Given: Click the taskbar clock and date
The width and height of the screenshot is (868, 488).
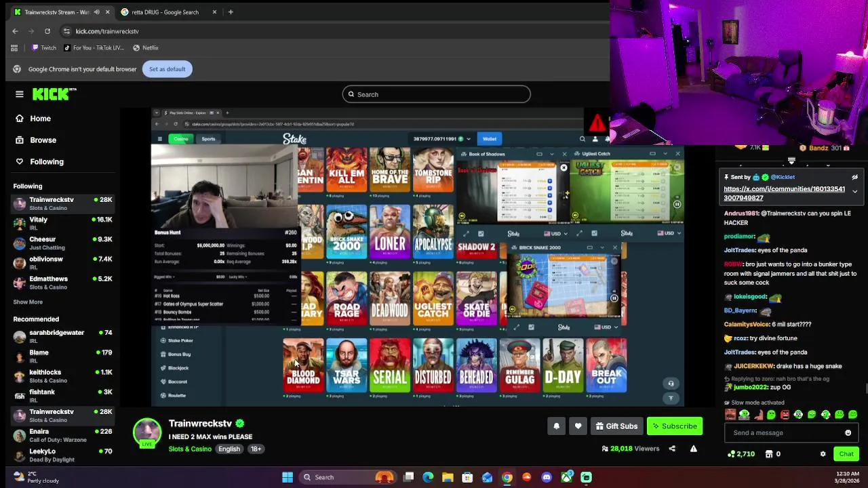Looking at the screenshot, I should pos(847,477).
